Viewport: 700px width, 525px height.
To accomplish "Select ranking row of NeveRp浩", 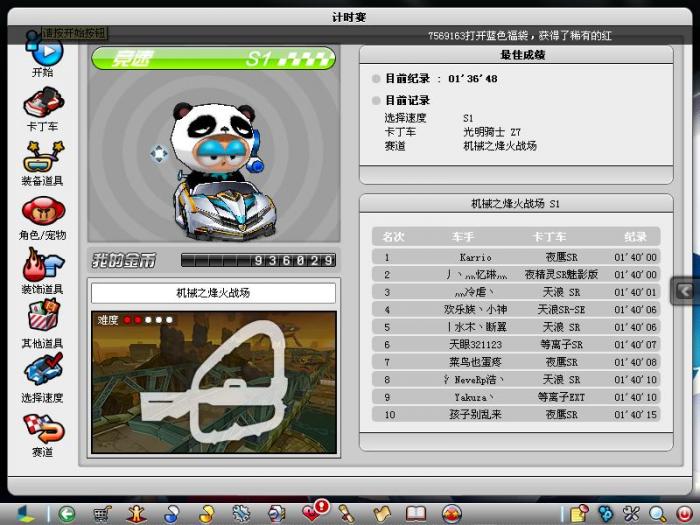I will point(516,379).
